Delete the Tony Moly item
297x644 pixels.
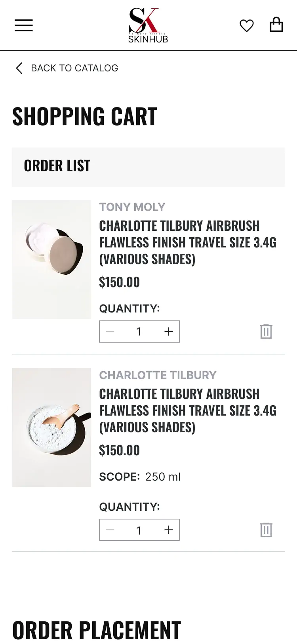pos(266,332)
